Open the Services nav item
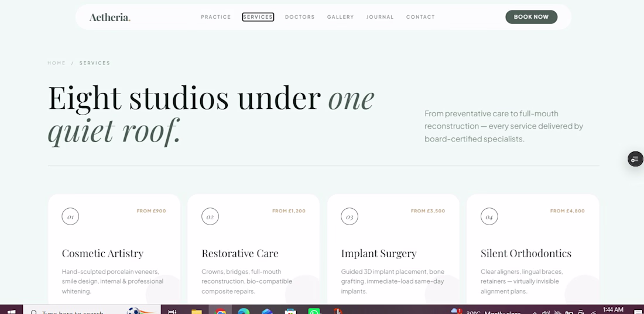The width and height of the screenshot is (644, 314). tap(258, 17)
